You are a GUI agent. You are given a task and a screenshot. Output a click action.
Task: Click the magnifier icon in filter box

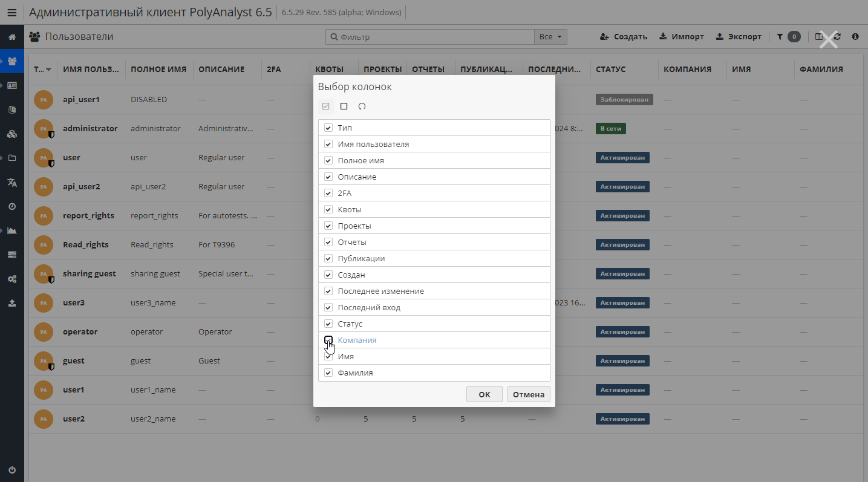334,37
